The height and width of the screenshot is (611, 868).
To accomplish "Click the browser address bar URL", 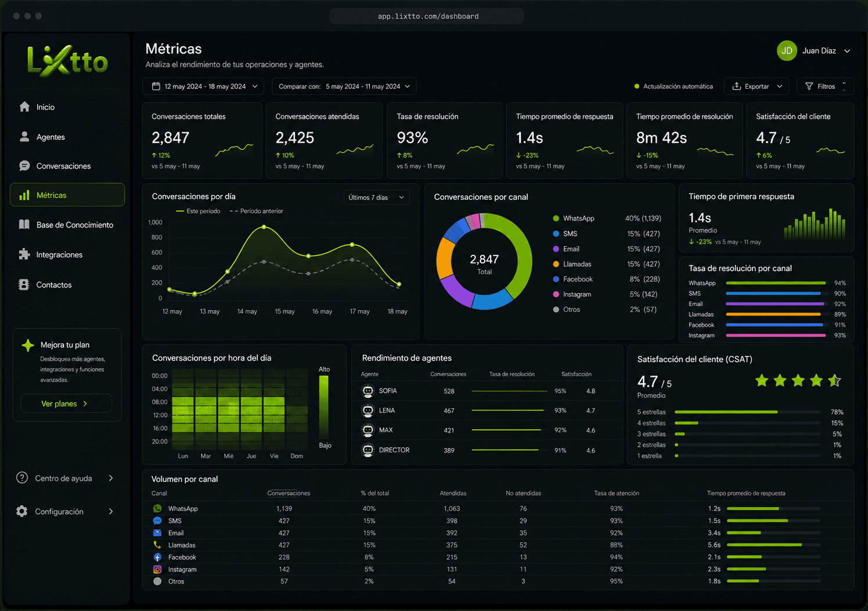I will click(x=427, y=16).
